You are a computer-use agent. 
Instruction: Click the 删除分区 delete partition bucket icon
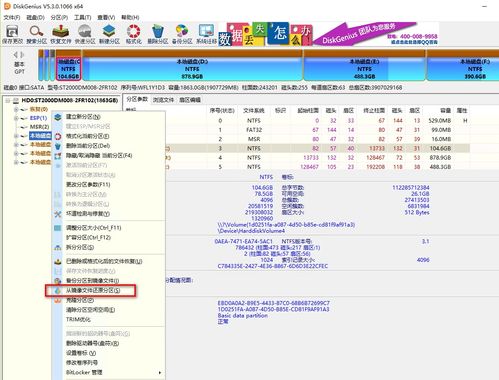click(158, 35)
